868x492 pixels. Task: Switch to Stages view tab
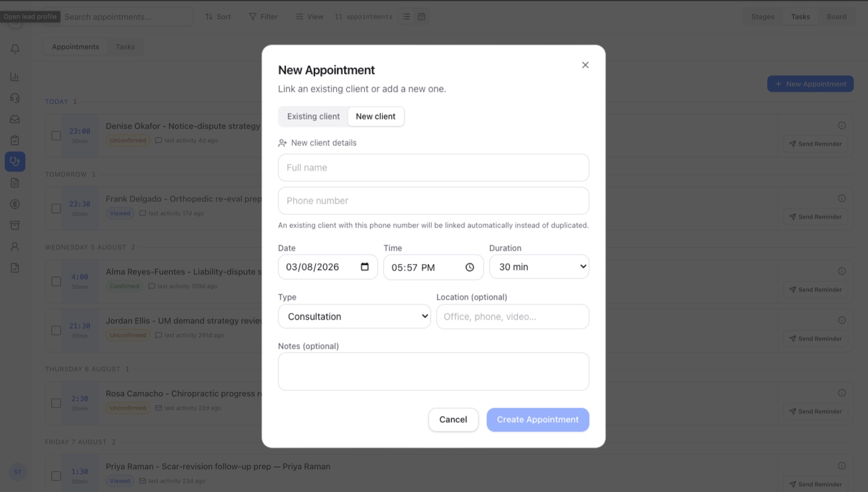pos(763,16)
